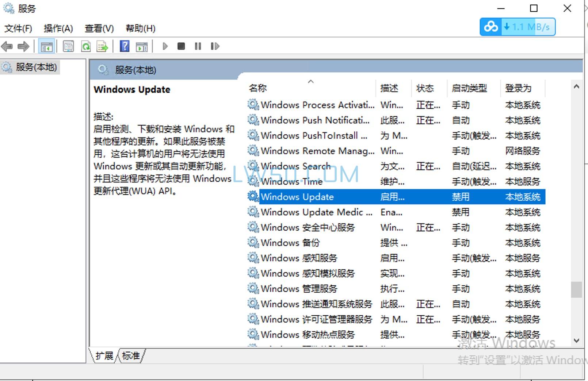Click gear icon of Windows Update Medic row
588x381 pixels.
point(253,212)
